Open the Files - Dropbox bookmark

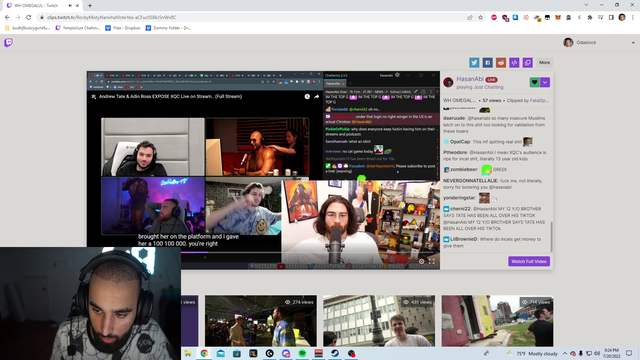[x=122, y=28]
